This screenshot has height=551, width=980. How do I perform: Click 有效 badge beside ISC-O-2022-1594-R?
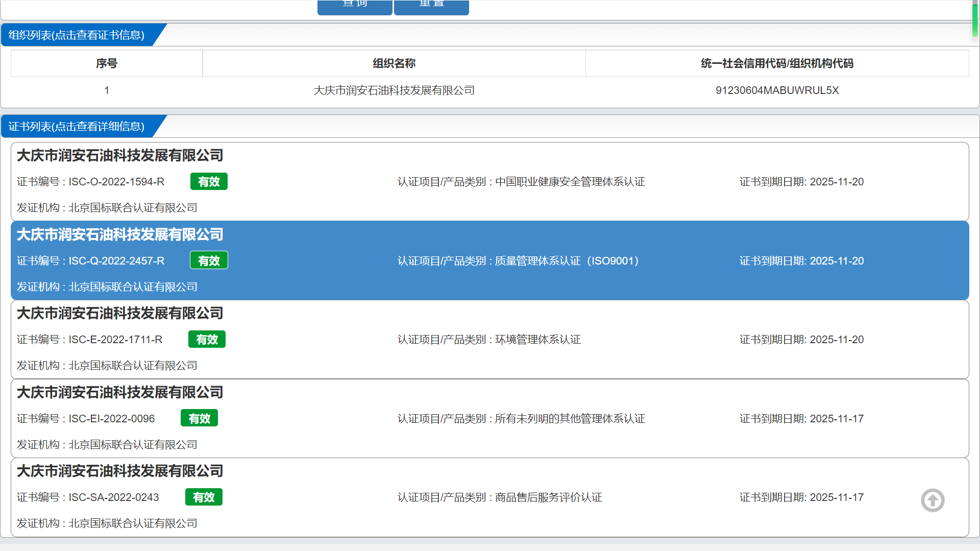(x=209, y=181)
